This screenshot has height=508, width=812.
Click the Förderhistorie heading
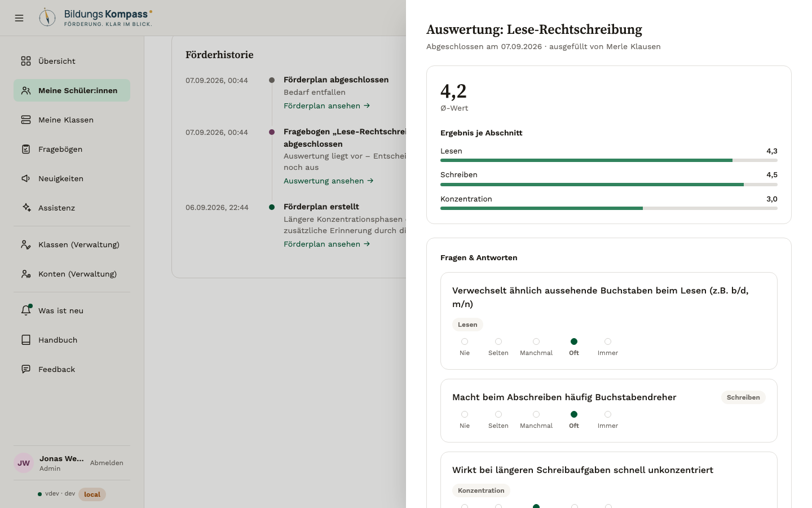(x=219, y=55)
